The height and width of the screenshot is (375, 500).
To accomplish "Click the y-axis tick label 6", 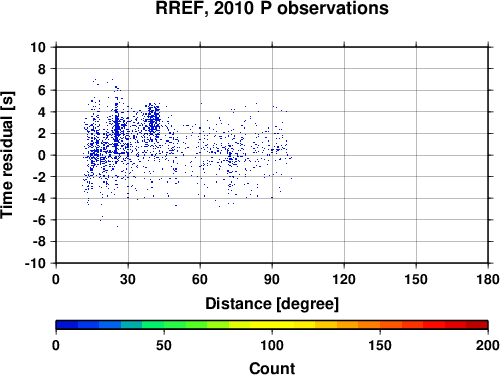I will click(42, 90).
